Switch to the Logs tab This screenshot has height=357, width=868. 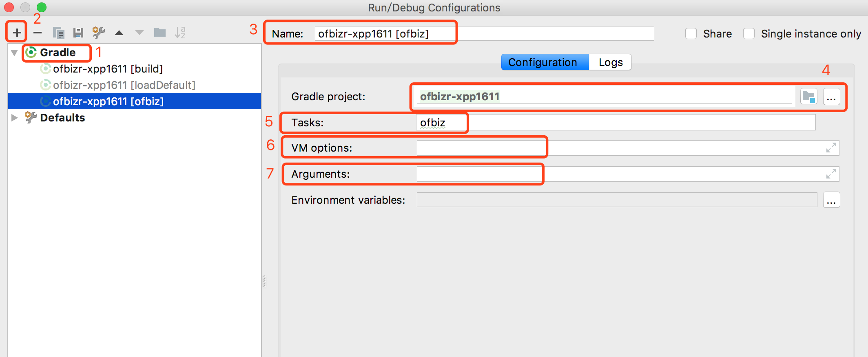(610, 62)
